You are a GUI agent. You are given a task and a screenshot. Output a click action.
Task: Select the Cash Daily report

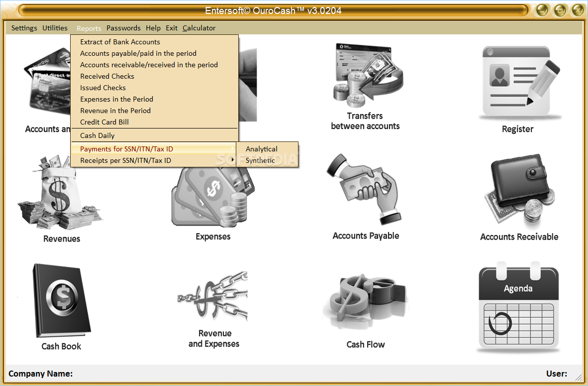(155, 135)
